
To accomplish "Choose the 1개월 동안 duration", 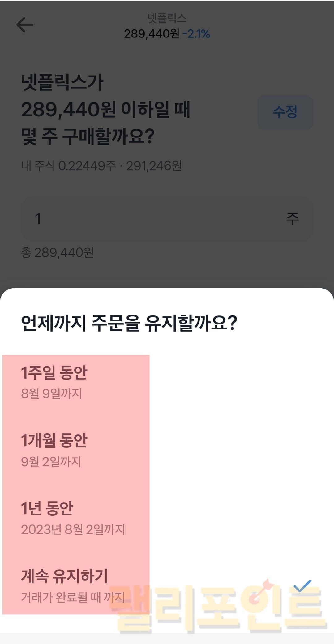I will click(54, 440).
